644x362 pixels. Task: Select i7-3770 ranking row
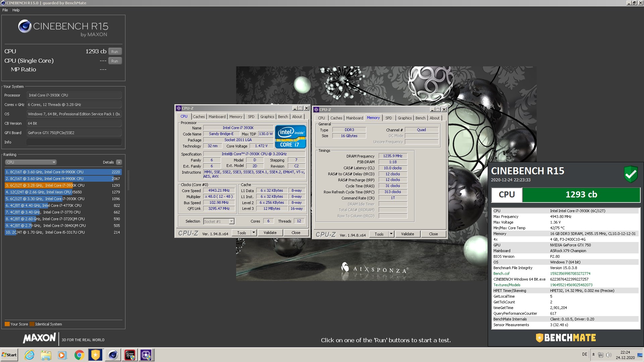click(63, 212)
